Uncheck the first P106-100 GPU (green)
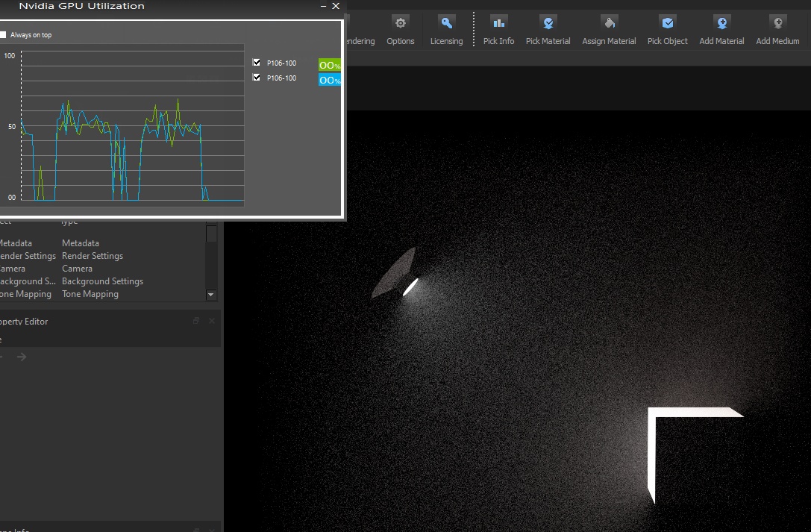The height and width of the screenshot is (532, 811). click(257, 62)
